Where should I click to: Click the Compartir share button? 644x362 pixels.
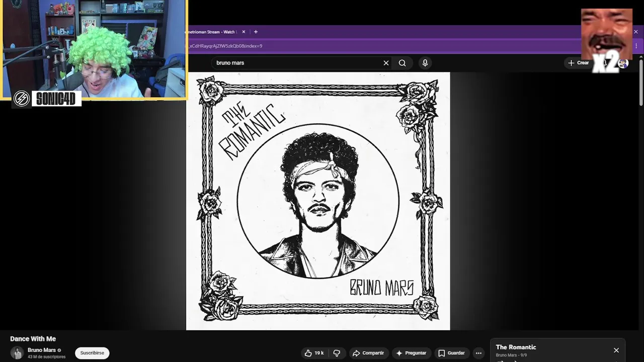(x=368, y=353)
